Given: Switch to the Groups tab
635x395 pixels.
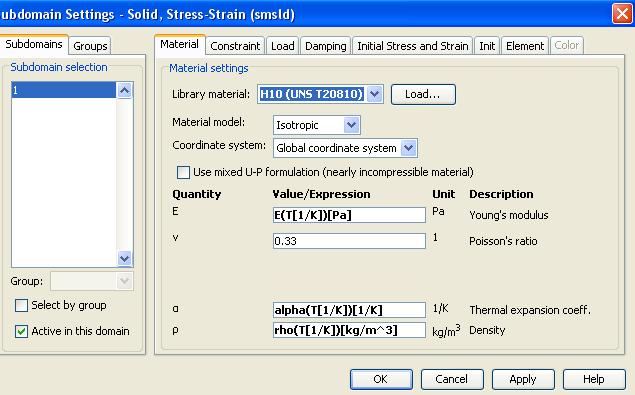Looking at the screenshot, I should coord(90,46).
